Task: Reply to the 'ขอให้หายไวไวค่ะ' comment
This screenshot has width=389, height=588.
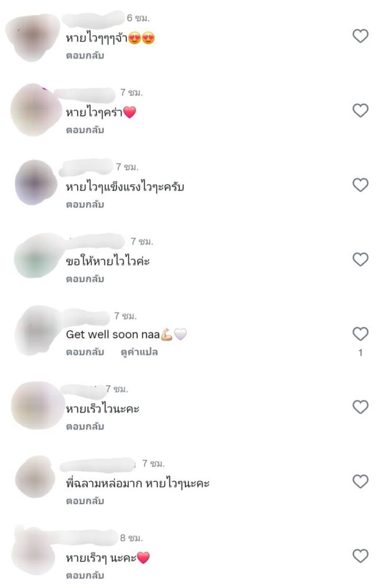Action: [85, 279]
